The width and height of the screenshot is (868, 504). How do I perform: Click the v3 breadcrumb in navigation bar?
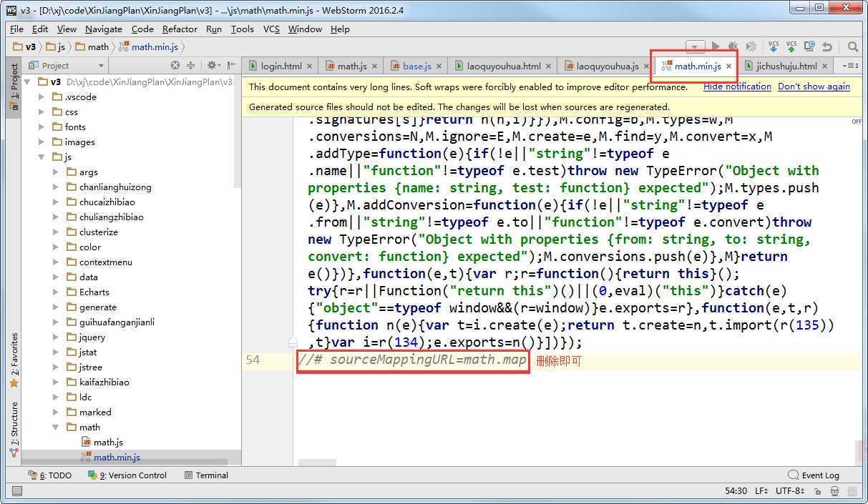coord(25,46)
